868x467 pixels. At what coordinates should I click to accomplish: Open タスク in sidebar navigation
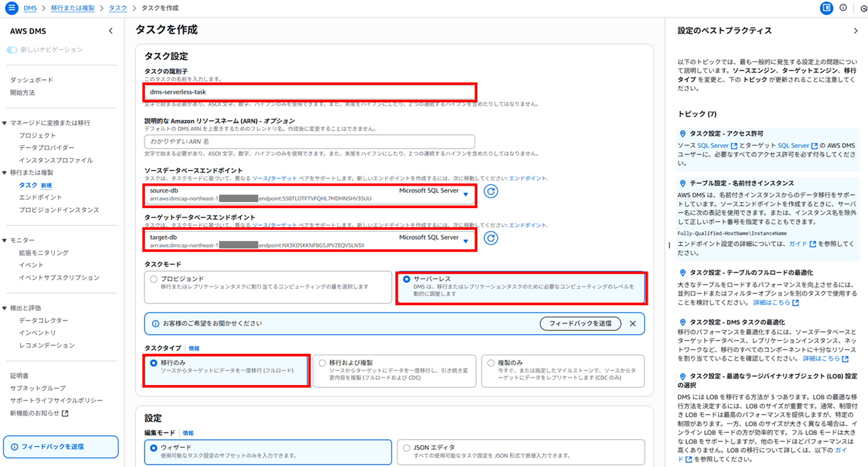pyautogui.click(x=28, y=185)
